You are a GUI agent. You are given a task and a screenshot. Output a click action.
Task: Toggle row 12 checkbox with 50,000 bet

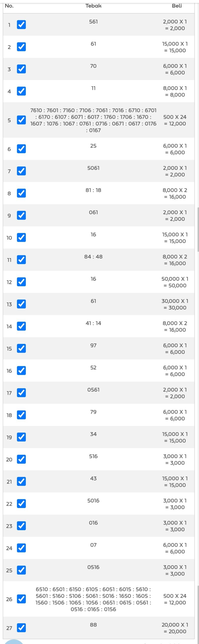21,282
